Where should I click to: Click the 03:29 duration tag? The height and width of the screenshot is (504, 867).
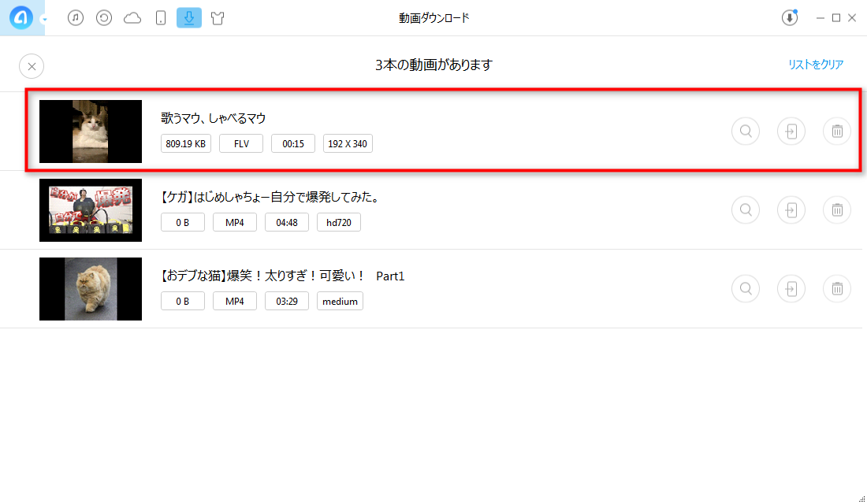(x=286, y=301)
